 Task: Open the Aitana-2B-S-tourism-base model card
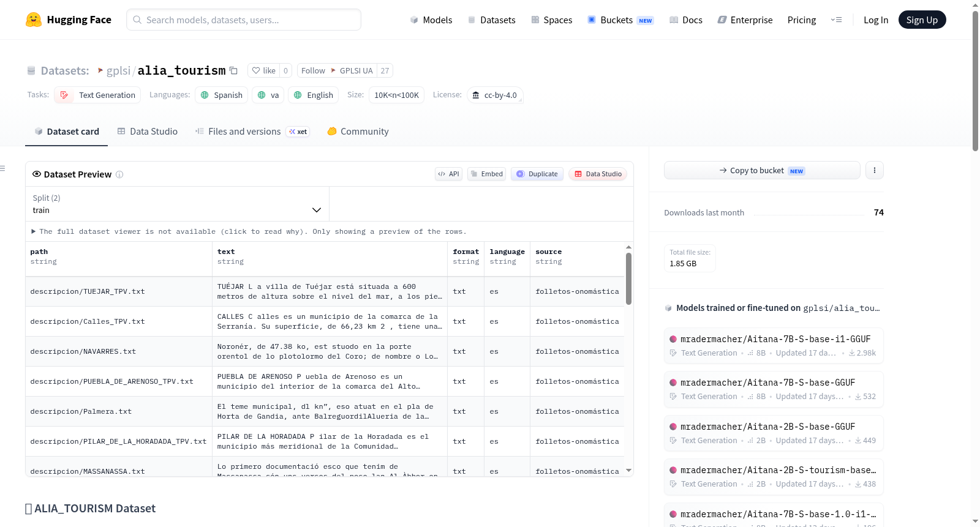click(x=774, y=476)
